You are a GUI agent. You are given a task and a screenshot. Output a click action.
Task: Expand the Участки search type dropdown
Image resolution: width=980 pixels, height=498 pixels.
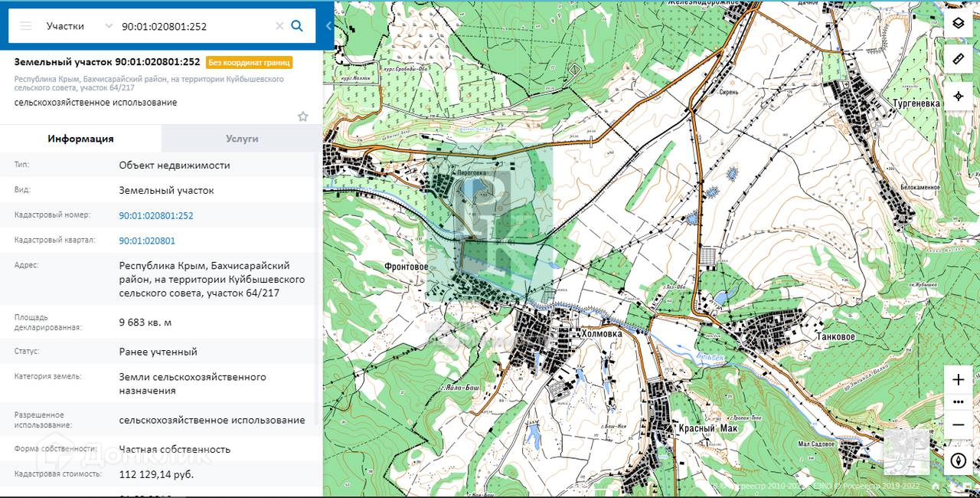[x=78, y=26]
